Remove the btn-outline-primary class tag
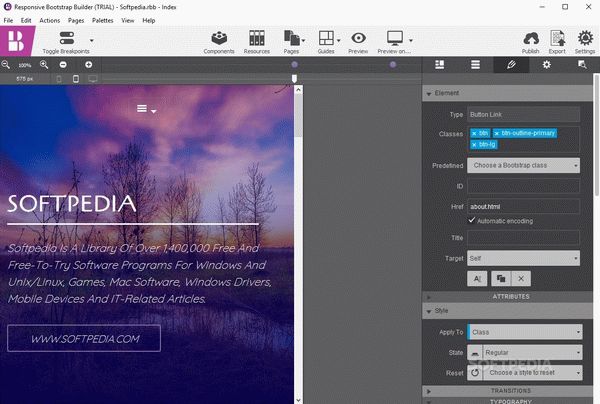Screen dimensions: 600x404 (496, 133)
